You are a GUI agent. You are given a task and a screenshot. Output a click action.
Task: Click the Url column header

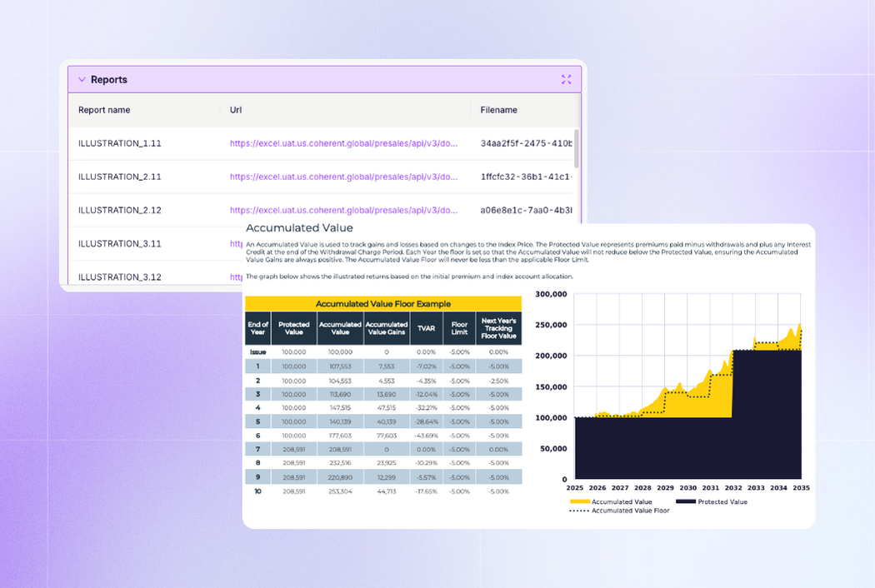pyautogui.click(x=236, y=110)
